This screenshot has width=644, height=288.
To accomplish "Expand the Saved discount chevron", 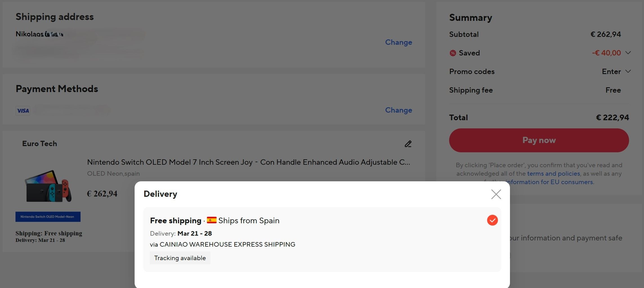I will click(x=628, y=53).
